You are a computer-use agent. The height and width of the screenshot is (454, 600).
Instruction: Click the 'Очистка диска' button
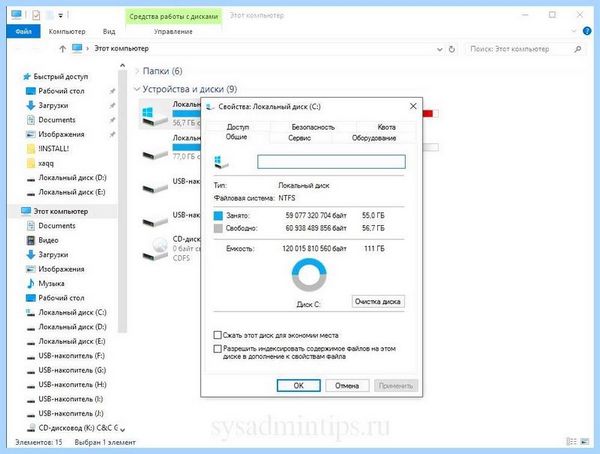point(378,301)
